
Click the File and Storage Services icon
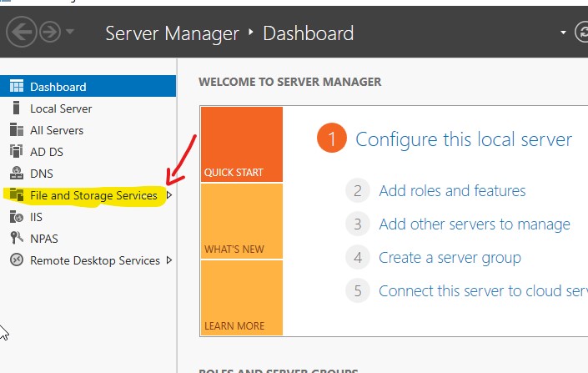point(17,194)
